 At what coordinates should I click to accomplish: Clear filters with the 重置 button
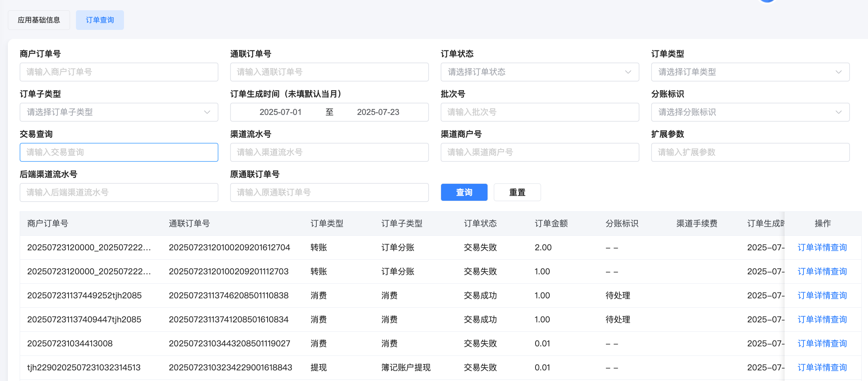[517, 192]
